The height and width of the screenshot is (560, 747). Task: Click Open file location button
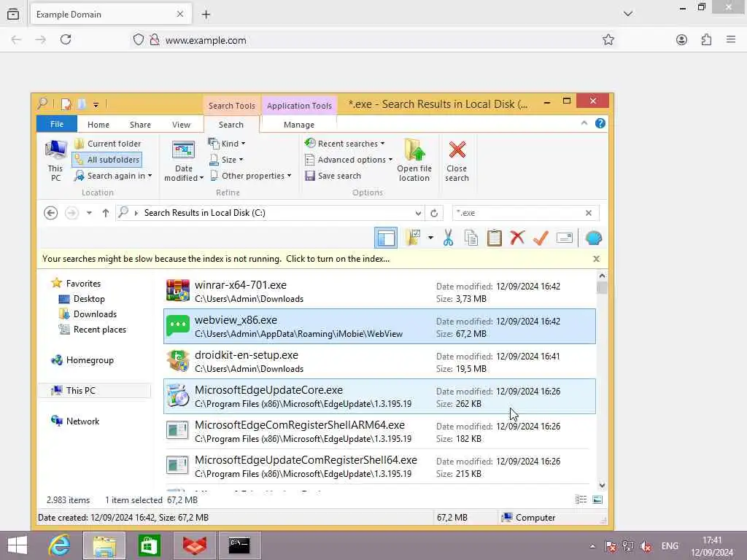click(x=414, y=160)
